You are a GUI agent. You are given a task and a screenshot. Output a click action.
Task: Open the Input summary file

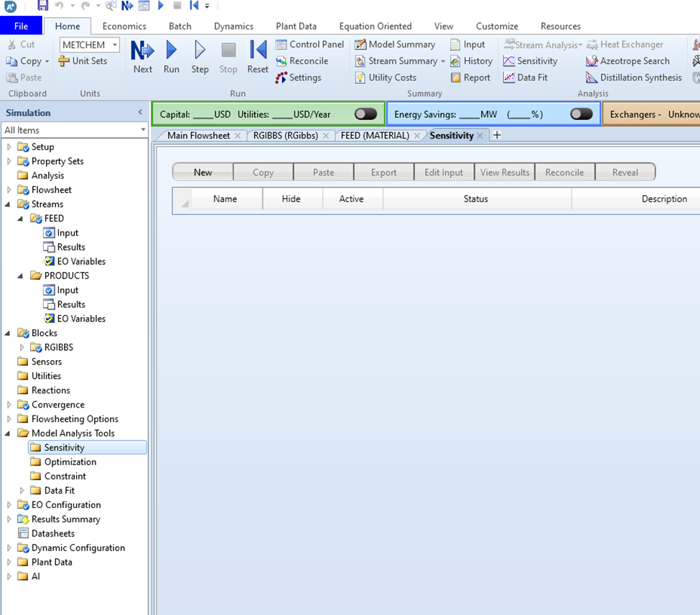click(x=467, y=44)
